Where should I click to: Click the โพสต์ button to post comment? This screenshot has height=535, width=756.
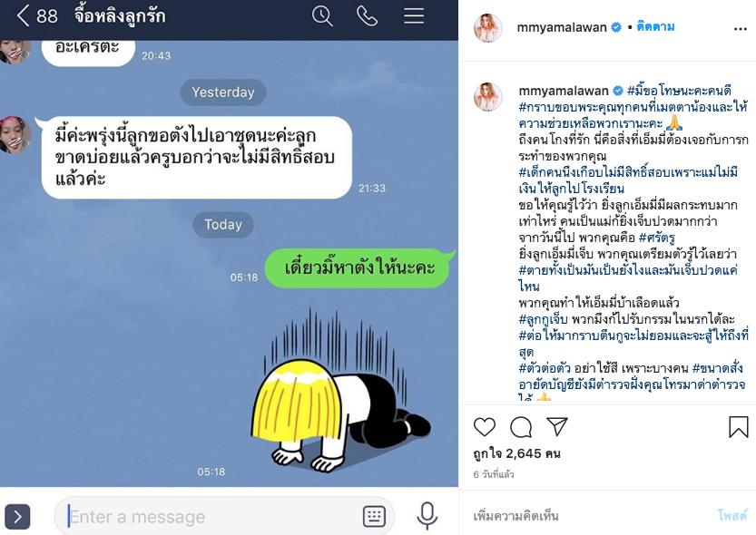[x=732, y=516]
